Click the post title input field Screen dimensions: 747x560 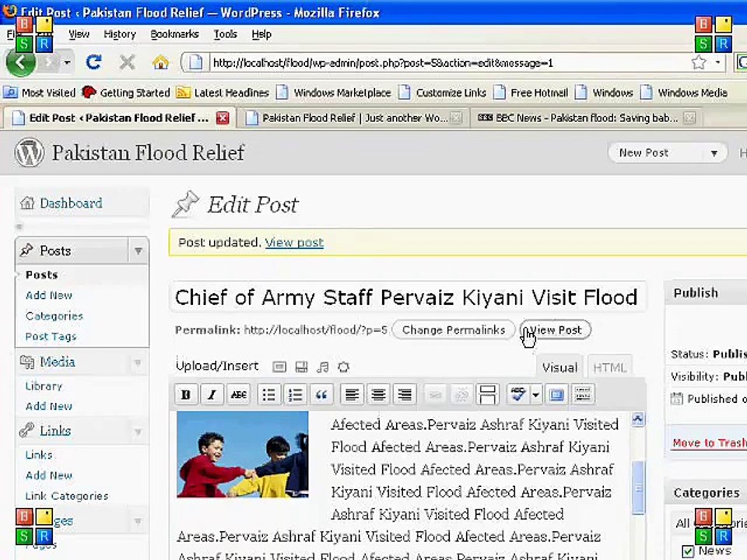pyautogui.click(x=408, y=297)
